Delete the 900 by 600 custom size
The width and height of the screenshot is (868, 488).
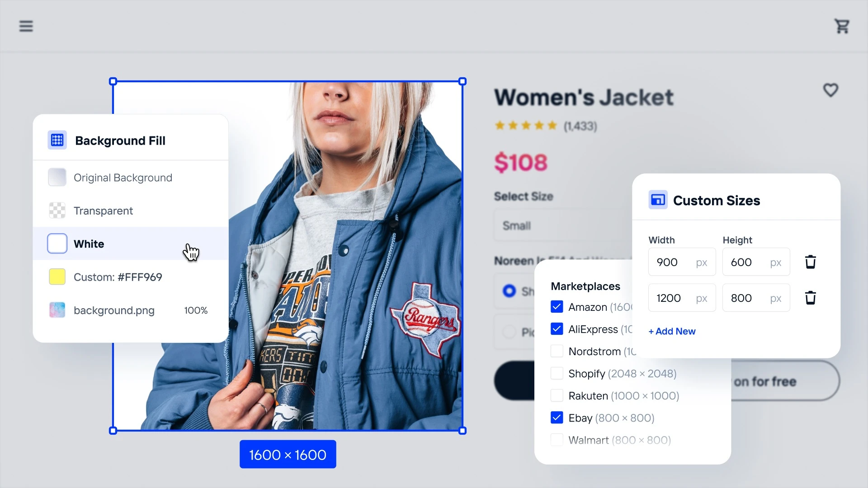[811, 262]
